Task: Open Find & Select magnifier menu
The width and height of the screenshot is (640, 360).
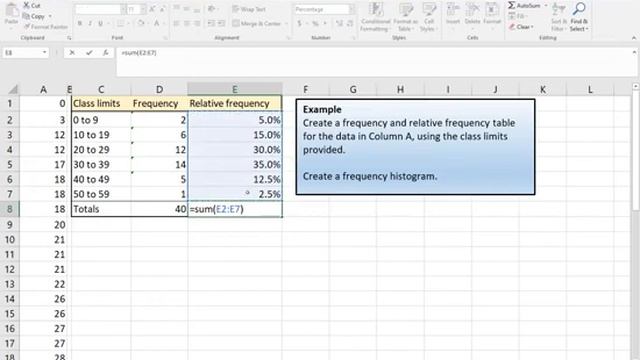Action: point(579,17)
